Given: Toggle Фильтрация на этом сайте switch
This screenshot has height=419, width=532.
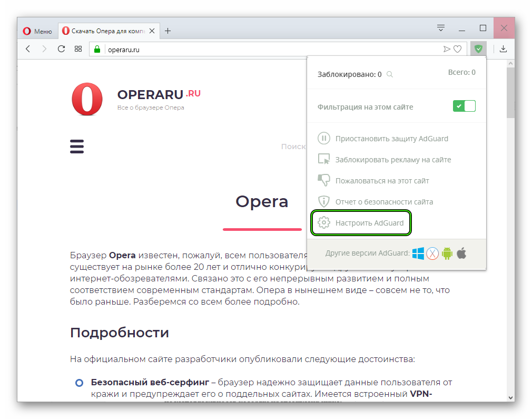Looking at the screenshot, I should 464,106.
